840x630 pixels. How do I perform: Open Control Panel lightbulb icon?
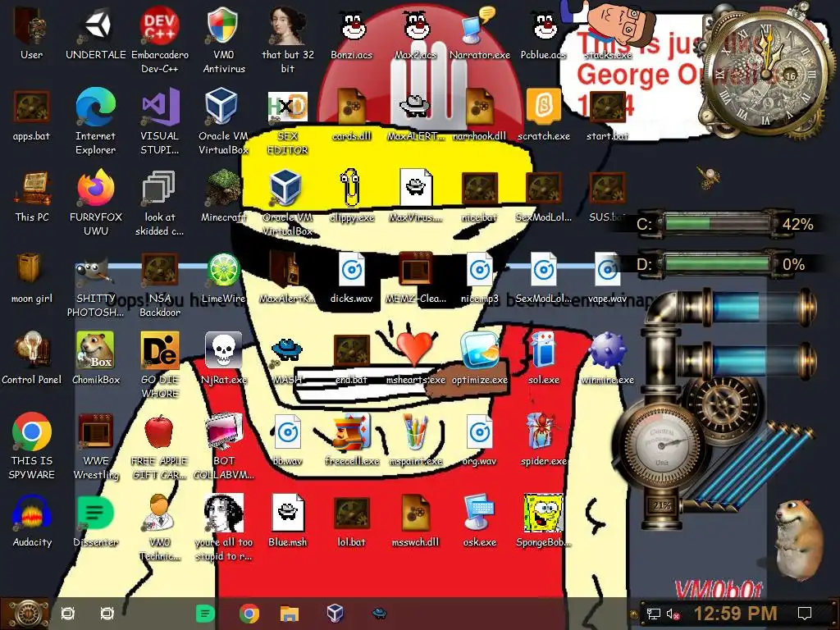click(x=30, y=350)
